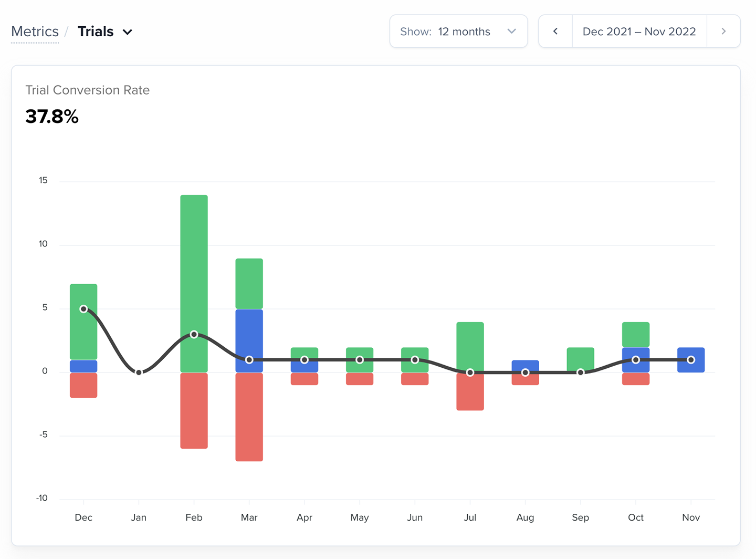The width and height of the screenshot is (756, 559).
Task: Click the red July bar segment
Action: (470, 391)
